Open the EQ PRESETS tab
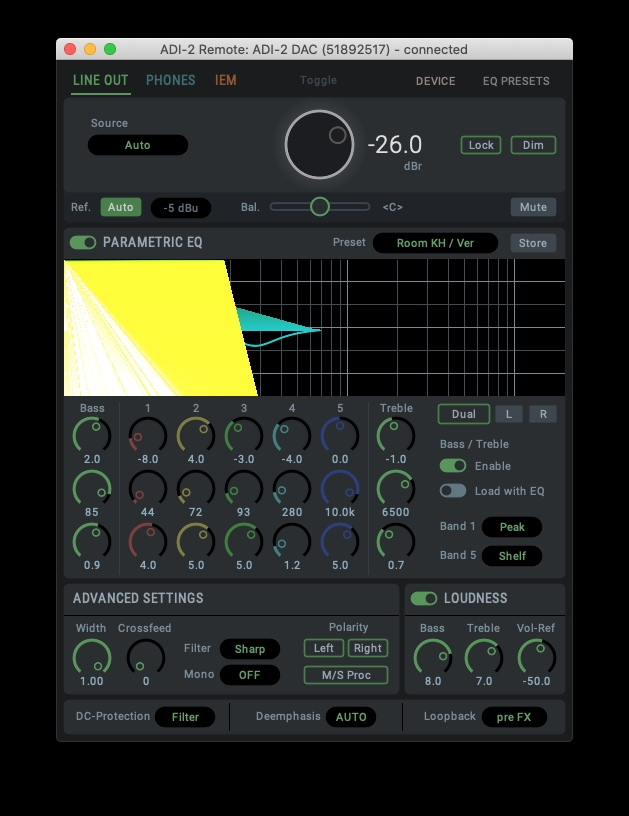The width and height of the screenshot is (629, 816). [516, 81]
